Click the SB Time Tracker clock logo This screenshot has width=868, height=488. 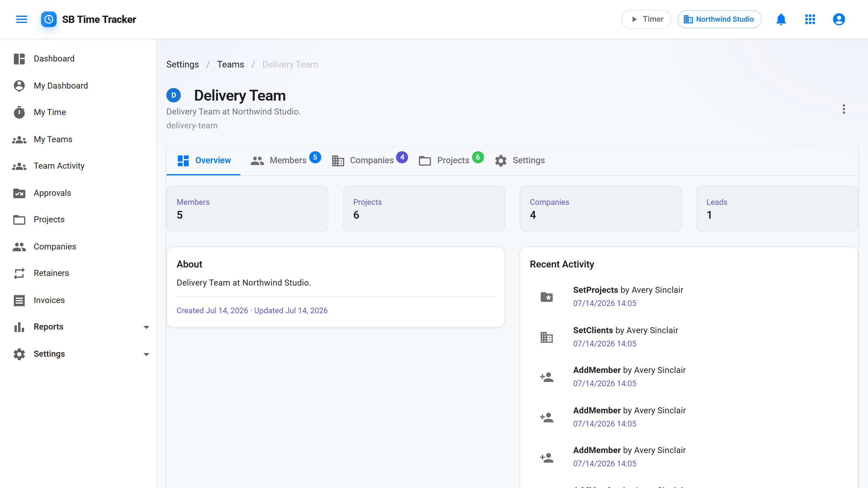click(49, 19)
